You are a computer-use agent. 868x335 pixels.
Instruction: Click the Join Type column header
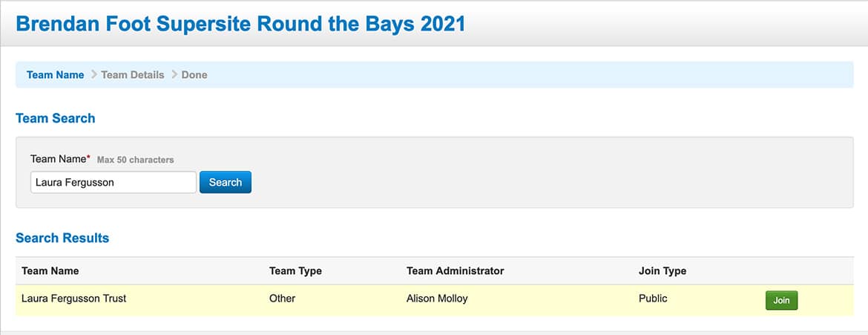coord(662,271)
